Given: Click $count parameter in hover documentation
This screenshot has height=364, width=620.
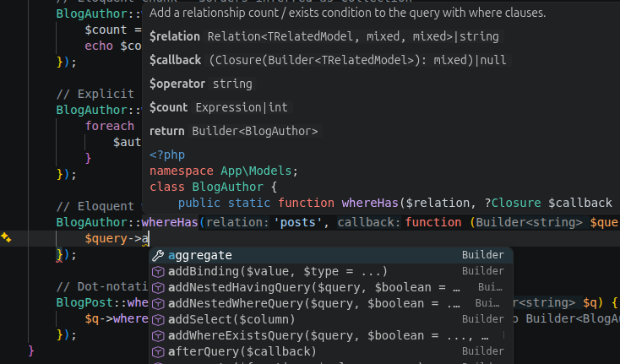Looking at the screenshot, I should (x=168, y=107).
